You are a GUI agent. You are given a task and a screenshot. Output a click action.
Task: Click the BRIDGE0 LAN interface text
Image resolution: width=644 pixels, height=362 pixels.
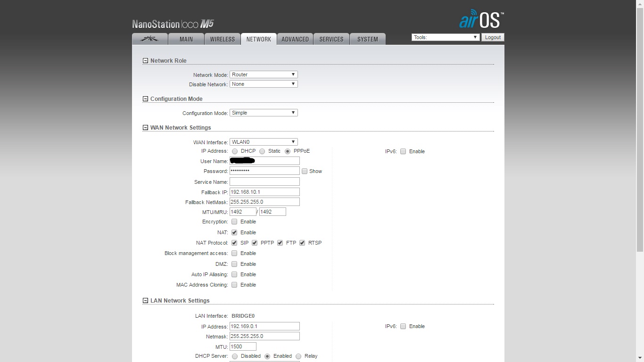point(243,316)
